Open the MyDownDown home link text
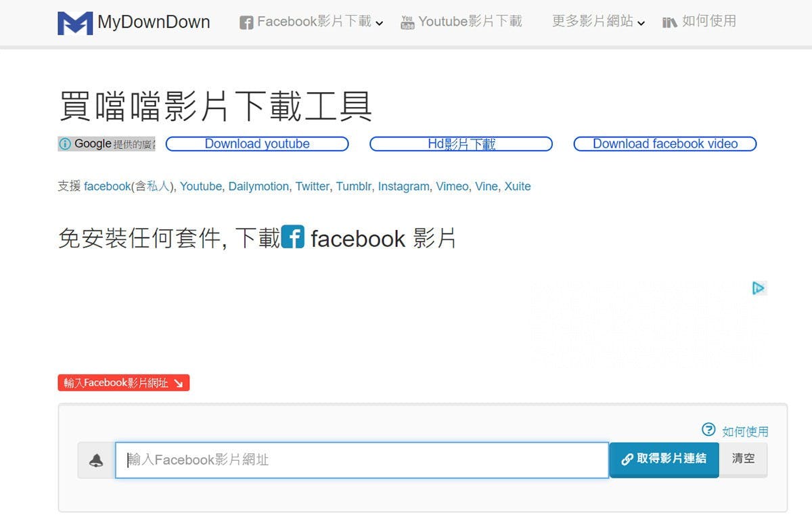 [x=154, y=22]
